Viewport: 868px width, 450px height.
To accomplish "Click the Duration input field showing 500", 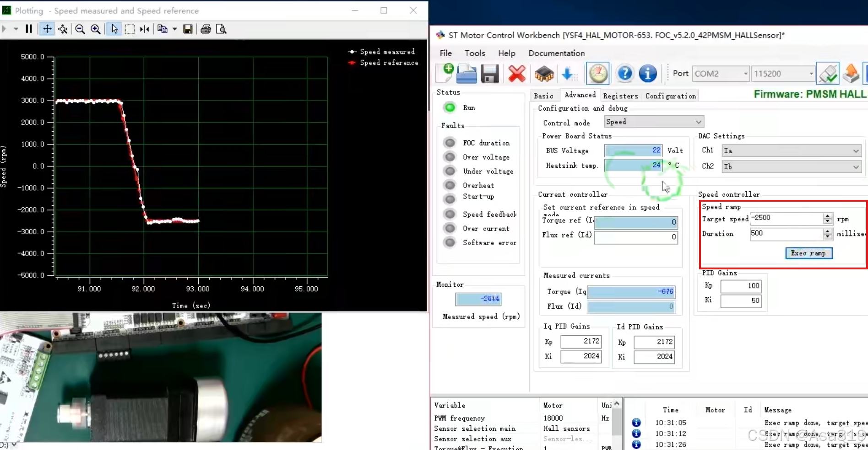I will click(786, 234).
